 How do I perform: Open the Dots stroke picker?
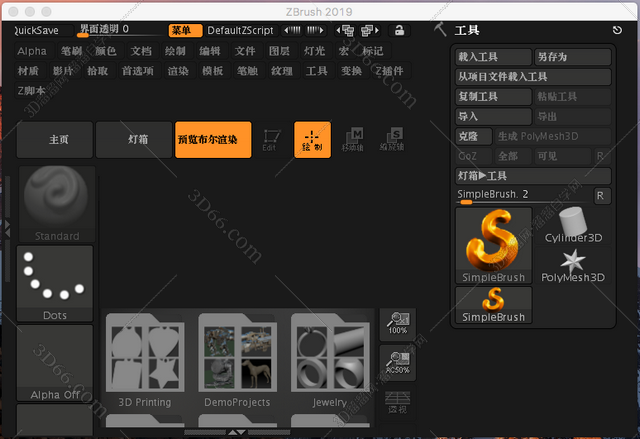click(55, 283)
